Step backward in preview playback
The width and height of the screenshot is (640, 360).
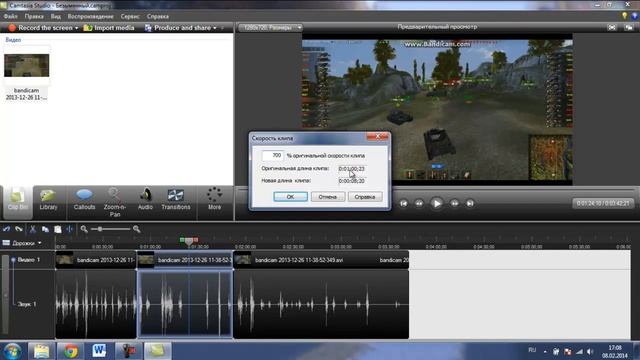419,203
